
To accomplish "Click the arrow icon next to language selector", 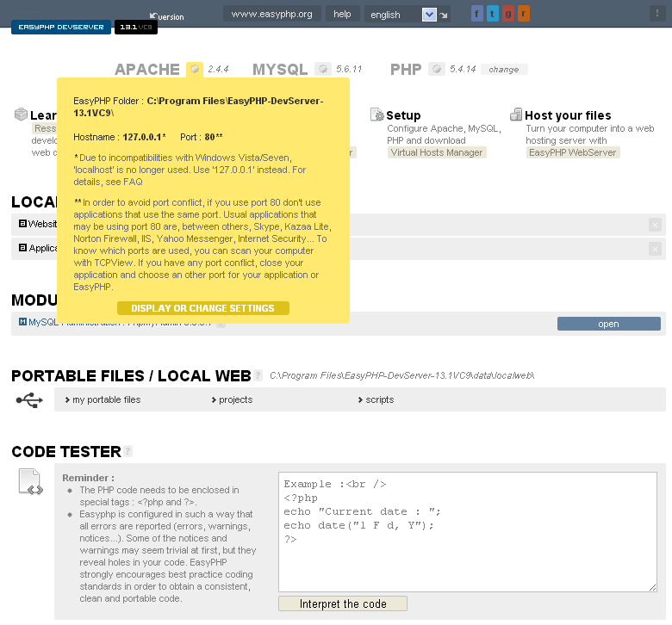I will pyautogui.click(x=444, y=15).
